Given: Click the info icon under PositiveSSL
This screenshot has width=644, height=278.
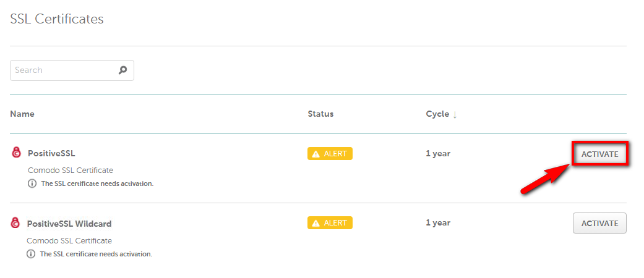Looking at the screenshot, I should coord(32,183).
